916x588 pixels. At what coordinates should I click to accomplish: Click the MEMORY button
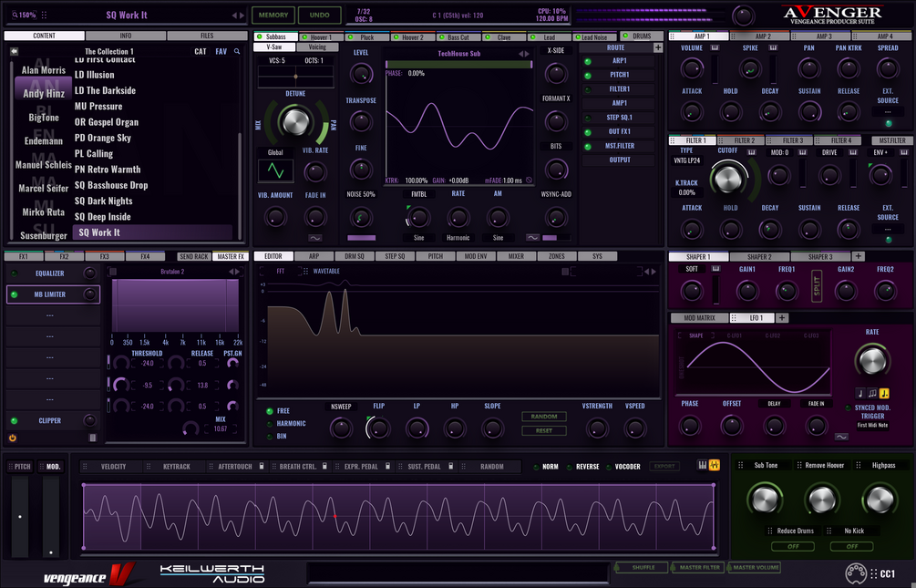pos(273,15)
